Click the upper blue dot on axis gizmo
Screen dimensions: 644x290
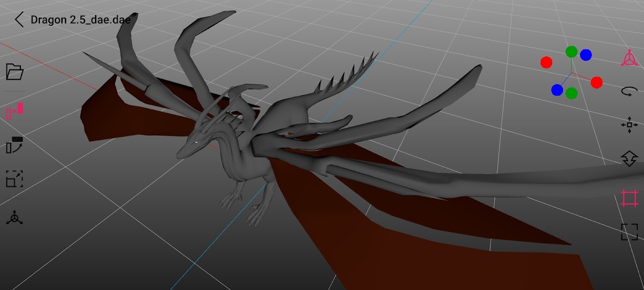586,55
